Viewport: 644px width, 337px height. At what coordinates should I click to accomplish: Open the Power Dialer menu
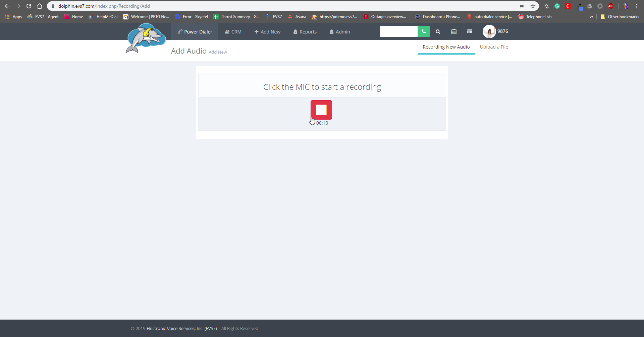pyautogui.click(x=195, y=32)
